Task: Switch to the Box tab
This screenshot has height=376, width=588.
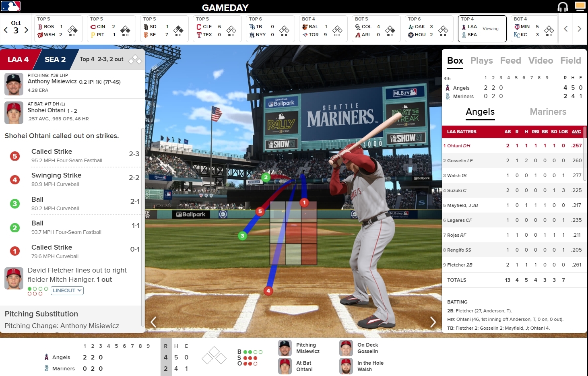Action: (x=455, y=60)
